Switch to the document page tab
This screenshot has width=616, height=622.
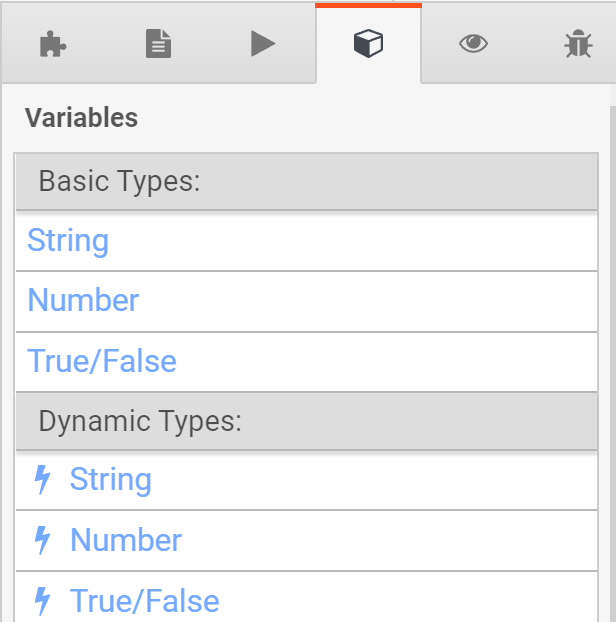click(x=158, y=44)
